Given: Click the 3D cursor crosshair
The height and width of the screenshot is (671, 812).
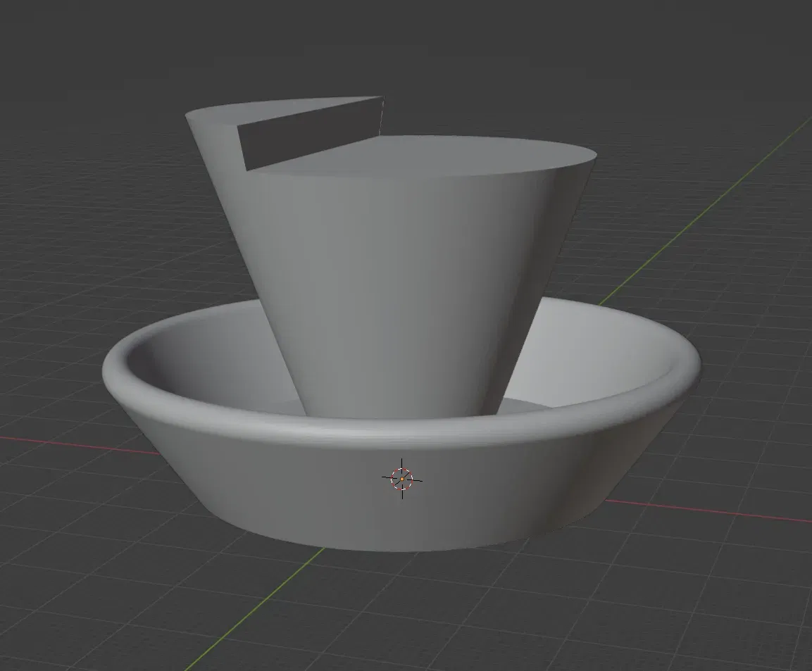Looking at the screenshot, I should pos(402,479).
